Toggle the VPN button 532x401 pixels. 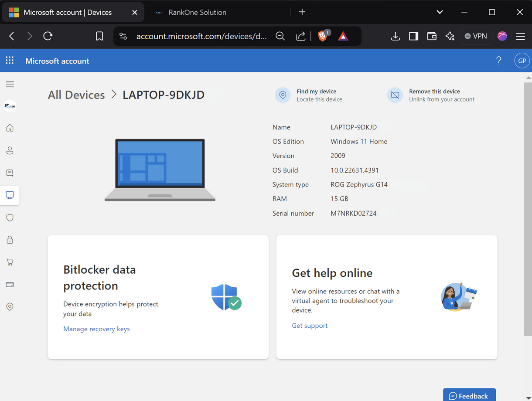tap(476, 36)
